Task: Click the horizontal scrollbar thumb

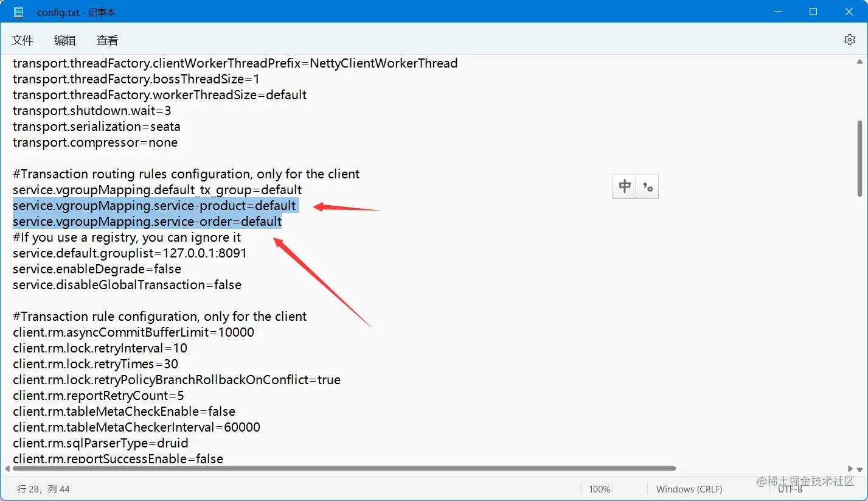Action: pos(344,469)
